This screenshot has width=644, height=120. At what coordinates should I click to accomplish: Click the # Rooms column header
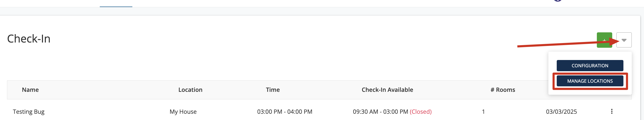(503, 90)
